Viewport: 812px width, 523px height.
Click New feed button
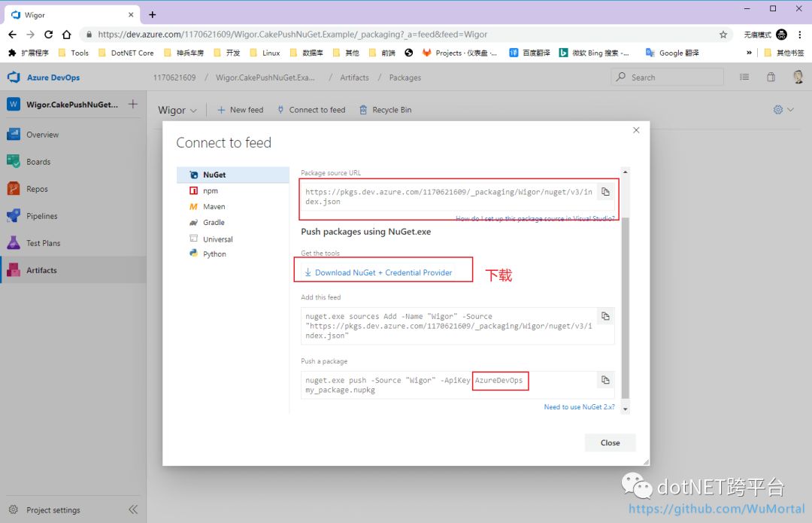click(241, 110)
